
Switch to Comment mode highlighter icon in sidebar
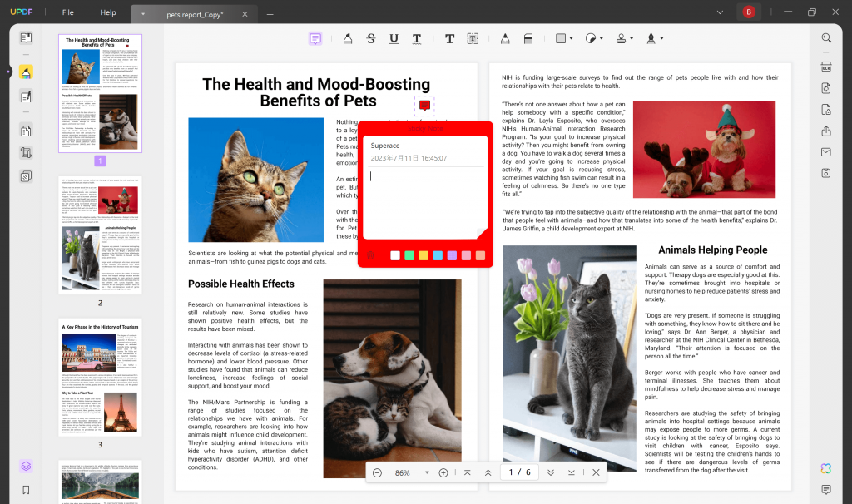click(26, 72)
